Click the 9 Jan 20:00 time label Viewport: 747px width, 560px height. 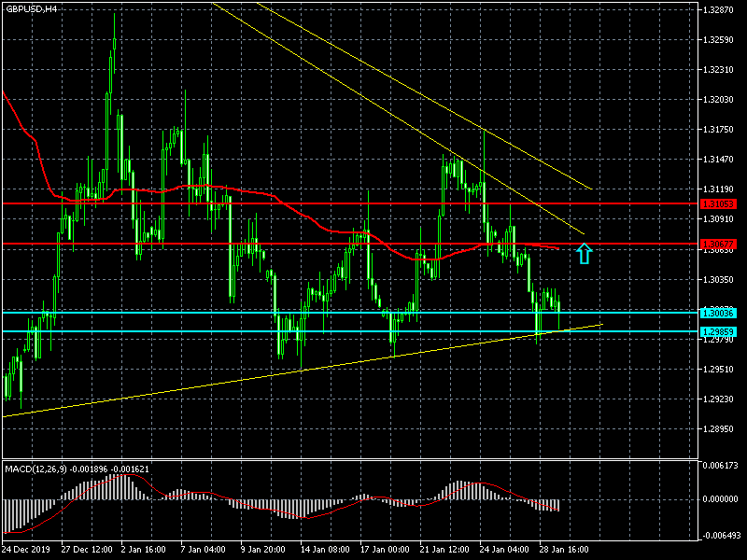pos(263,550)
